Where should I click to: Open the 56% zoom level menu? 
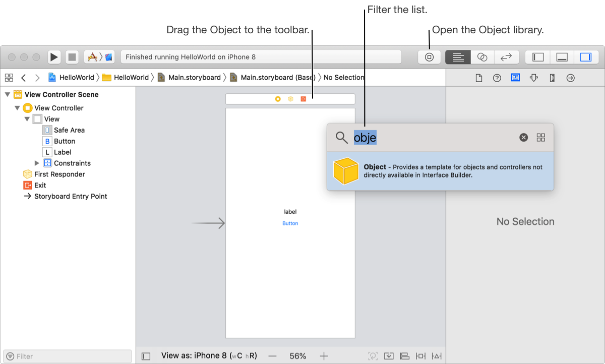click(298, 356)
